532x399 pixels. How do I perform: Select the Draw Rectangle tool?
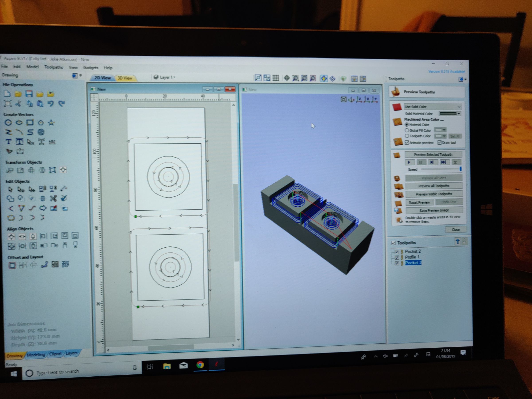[30, 123]
